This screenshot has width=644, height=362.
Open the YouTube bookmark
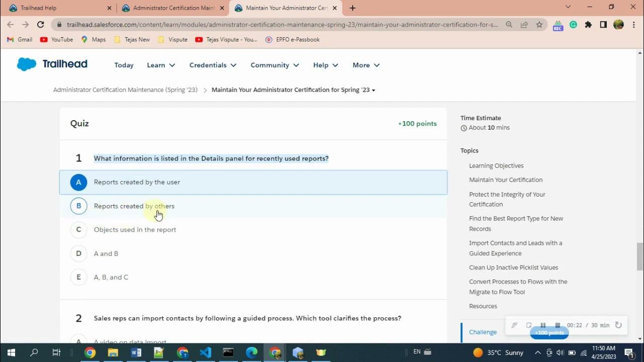pos(56,39)
